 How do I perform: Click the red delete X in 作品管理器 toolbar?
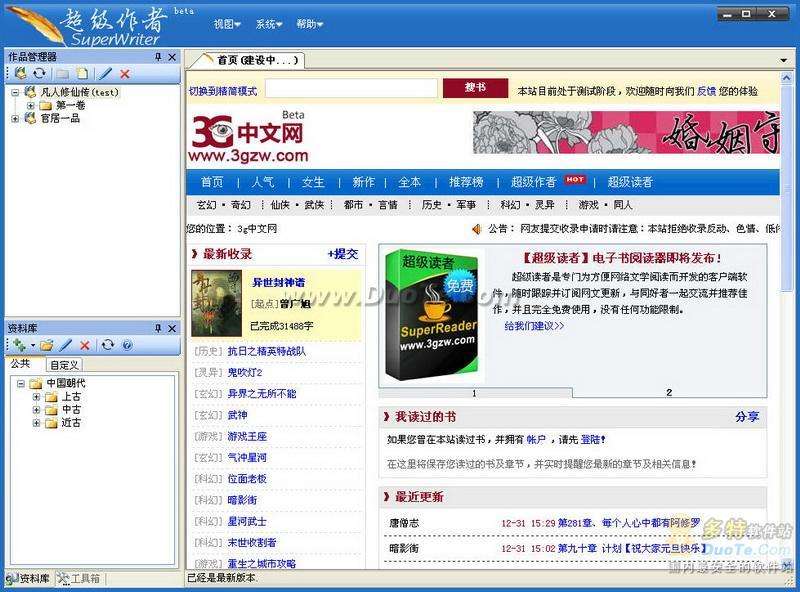click(x=125, y=73)
